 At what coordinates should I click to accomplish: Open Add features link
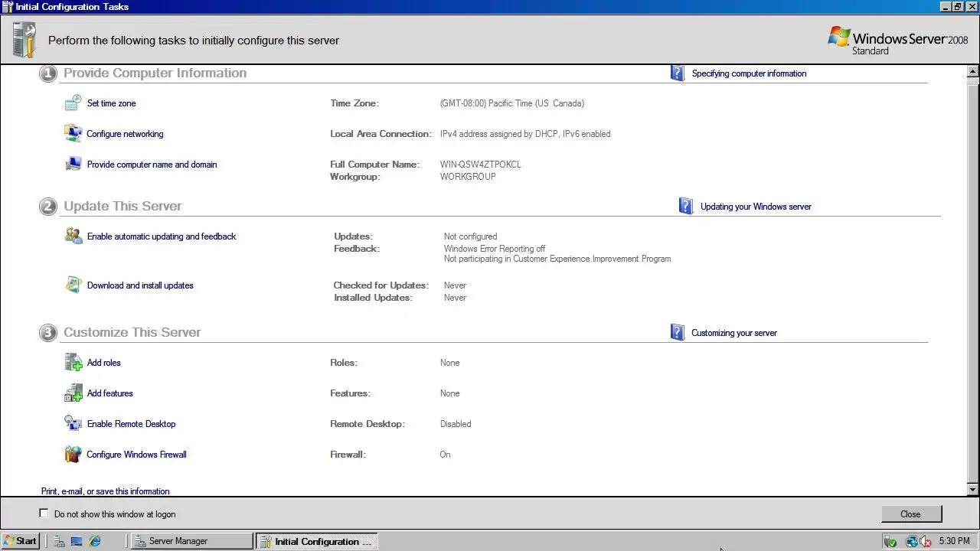109,393
